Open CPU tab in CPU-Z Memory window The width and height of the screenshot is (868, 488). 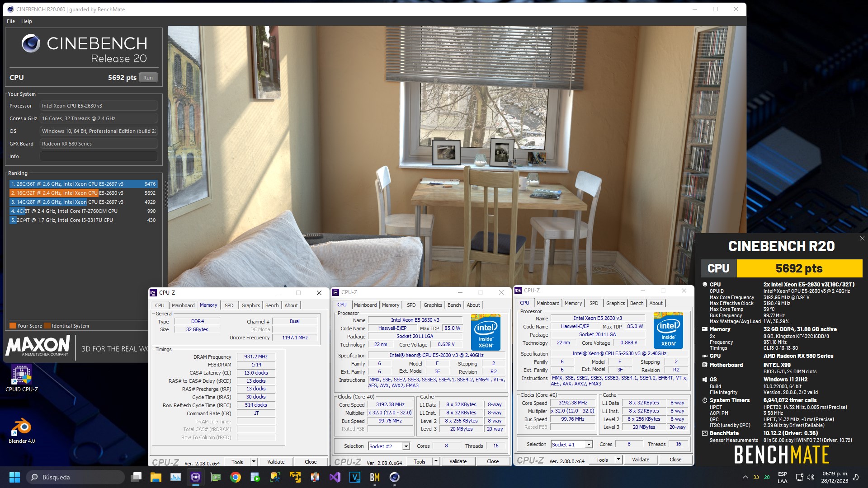(x=160, y=305)
